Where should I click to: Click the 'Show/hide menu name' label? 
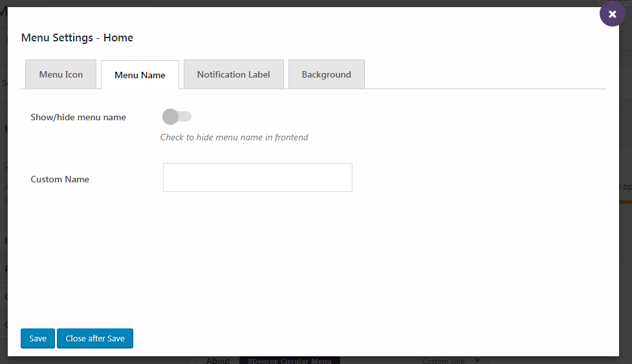point(78,117)
